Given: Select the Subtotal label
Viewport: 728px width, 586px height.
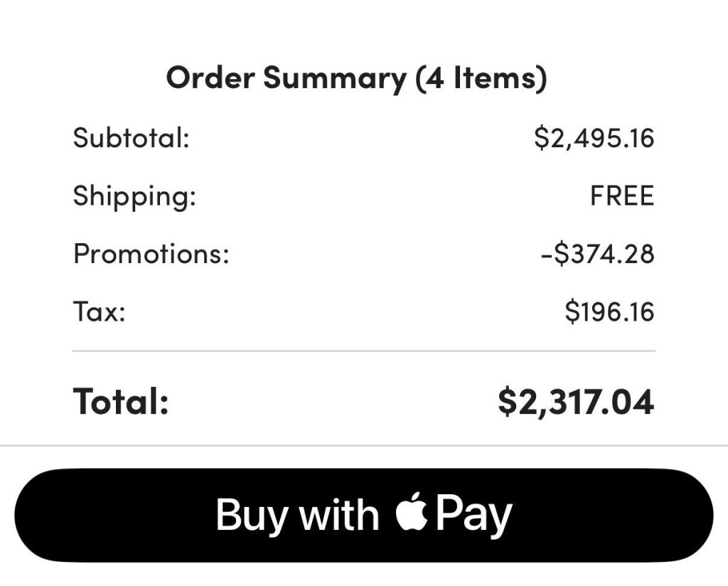Looking at the screenshot, I should [x=132, y=137].
